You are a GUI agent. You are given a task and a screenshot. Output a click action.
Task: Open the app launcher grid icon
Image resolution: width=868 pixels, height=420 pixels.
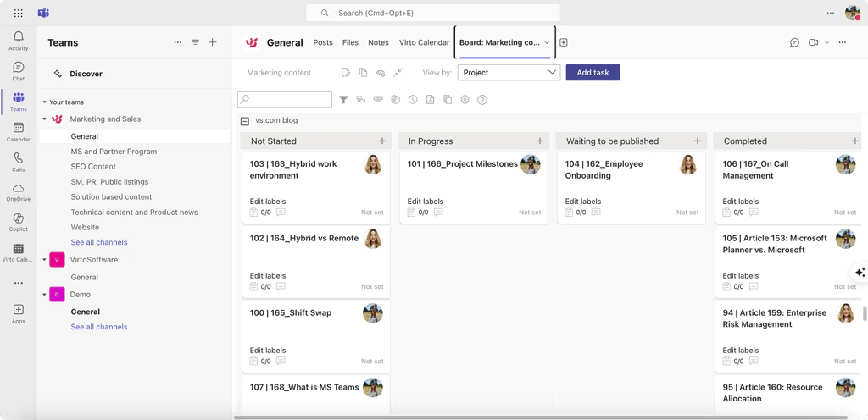point(19,13)
